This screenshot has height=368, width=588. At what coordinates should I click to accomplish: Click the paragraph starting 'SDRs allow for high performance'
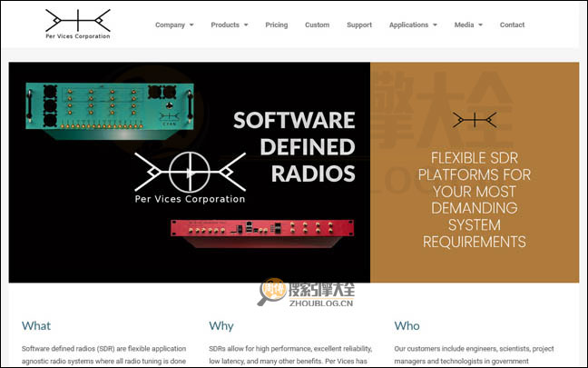[290, 355]
